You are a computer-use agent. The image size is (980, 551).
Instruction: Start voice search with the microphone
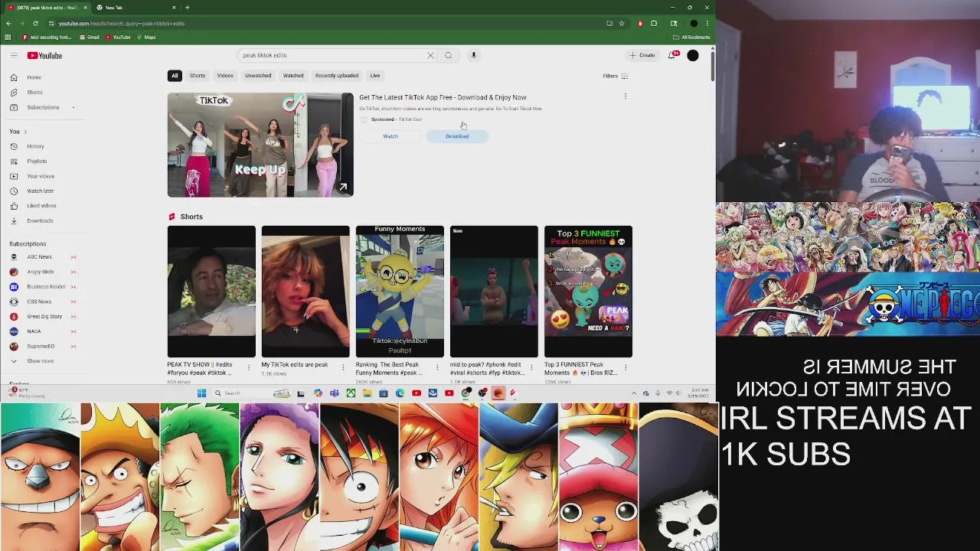[x=474, y=55]
